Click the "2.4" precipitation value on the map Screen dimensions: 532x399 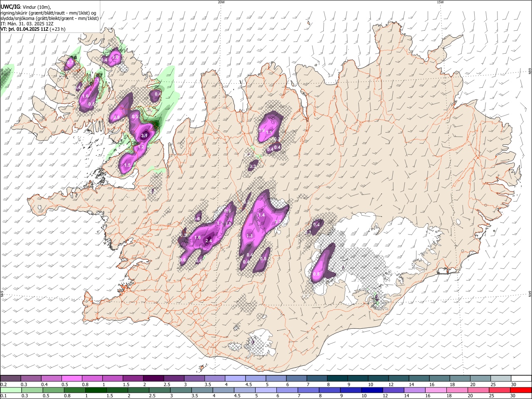209,241
